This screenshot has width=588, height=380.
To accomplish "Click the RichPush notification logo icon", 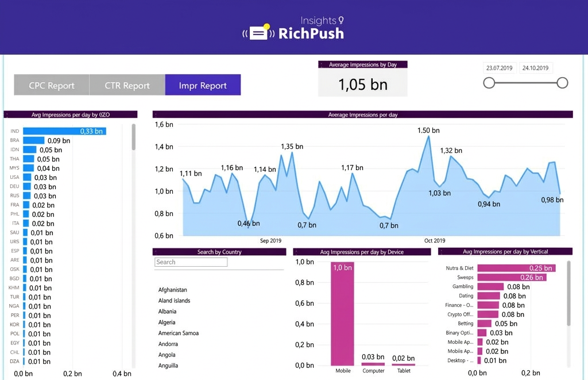I will coord(259,33).
